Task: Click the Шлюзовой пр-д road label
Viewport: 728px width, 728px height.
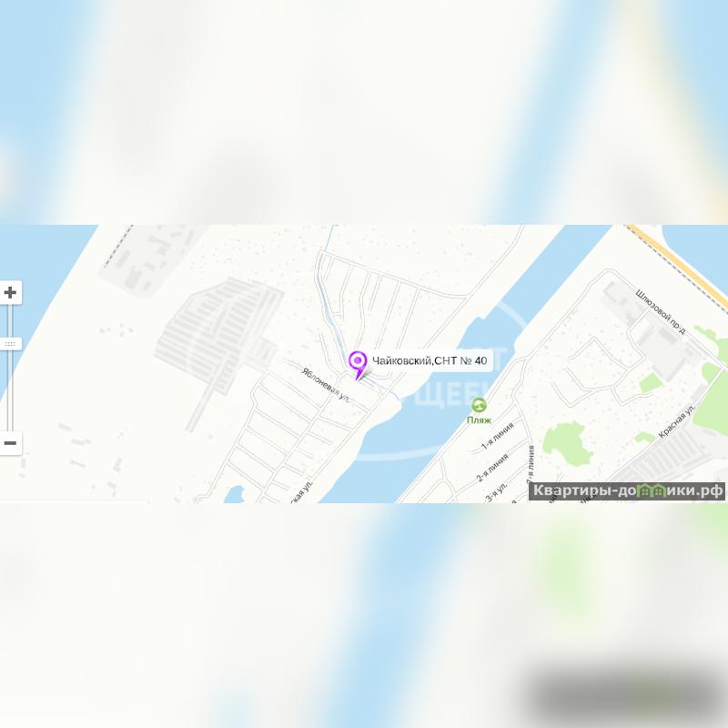Action: click(661, 311)
